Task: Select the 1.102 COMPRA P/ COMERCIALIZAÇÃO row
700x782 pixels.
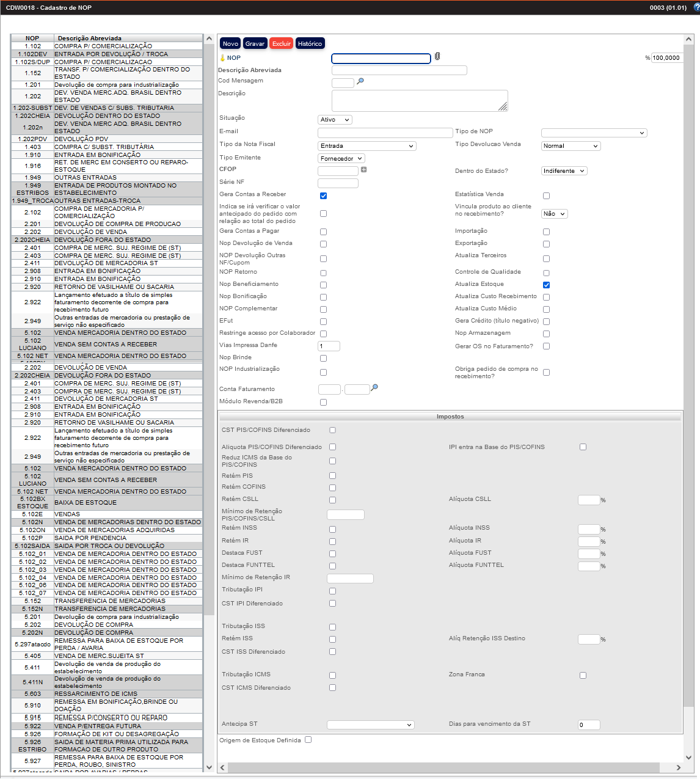Action: 104,46
